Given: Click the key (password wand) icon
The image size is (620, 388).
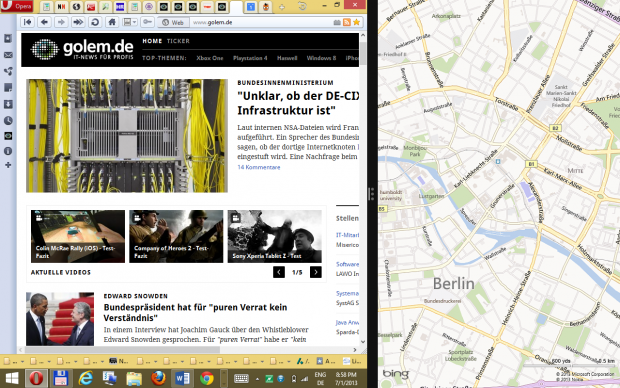Looking at the screenshot, I should [x=147, y=22].
